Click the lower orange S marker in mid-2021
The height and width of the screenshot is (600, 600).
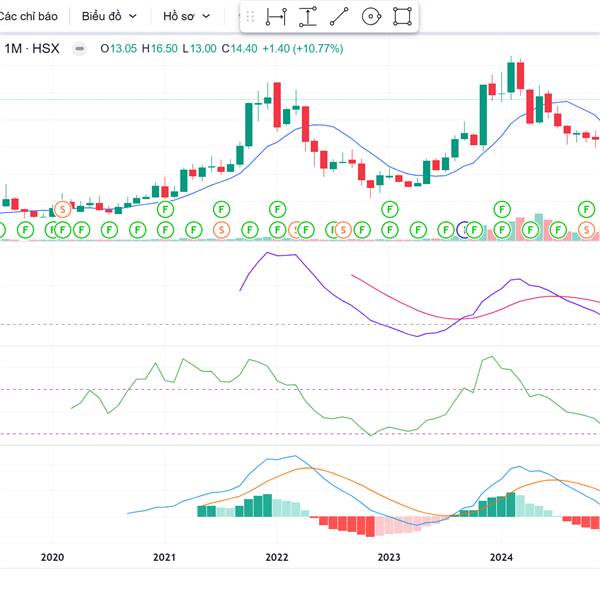point(221,230)
